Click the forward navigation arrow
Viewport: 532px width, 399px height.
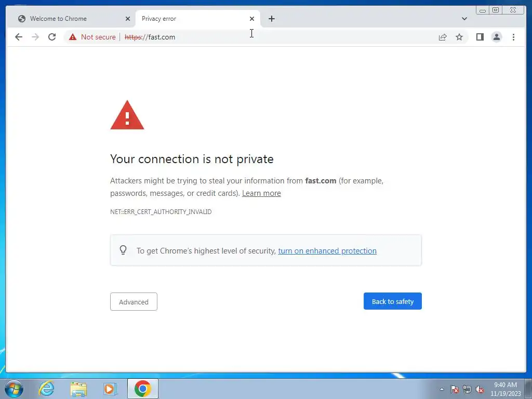coord(35,37)
